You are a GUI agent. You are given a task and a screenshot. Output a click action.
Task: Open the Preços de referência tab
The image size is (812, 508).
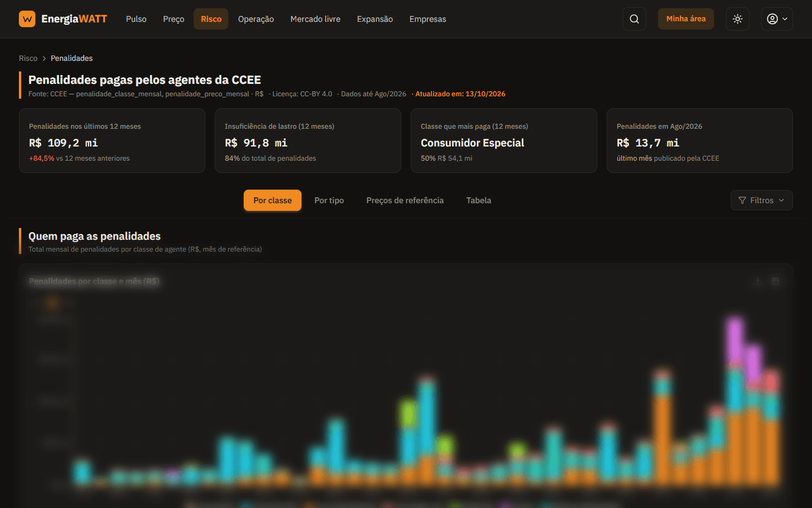405,200
